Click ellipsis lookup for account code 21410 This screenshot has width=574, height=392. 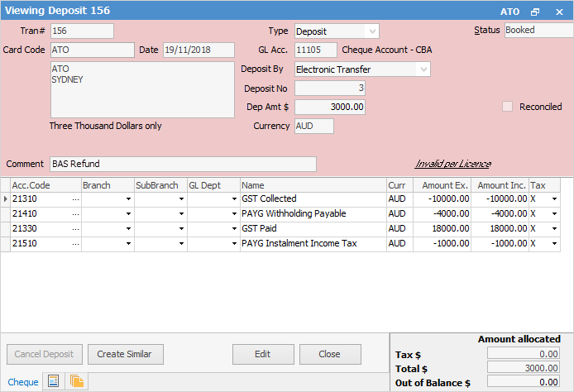point(75,214)
